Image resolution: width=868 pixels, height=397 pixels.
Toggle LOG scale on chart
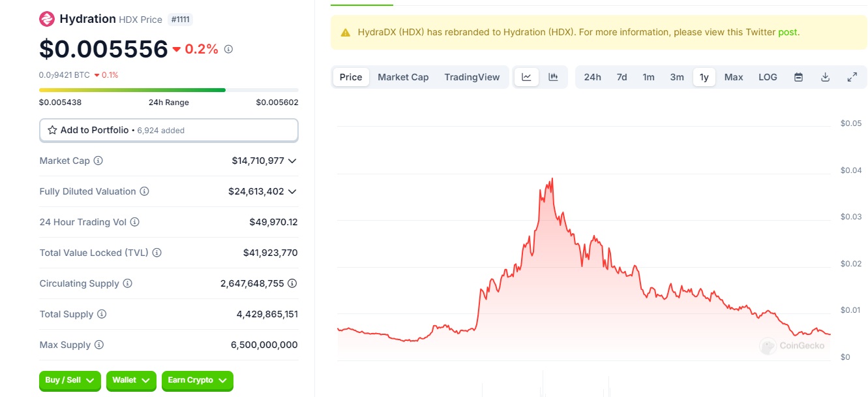(x=768, y=77)
